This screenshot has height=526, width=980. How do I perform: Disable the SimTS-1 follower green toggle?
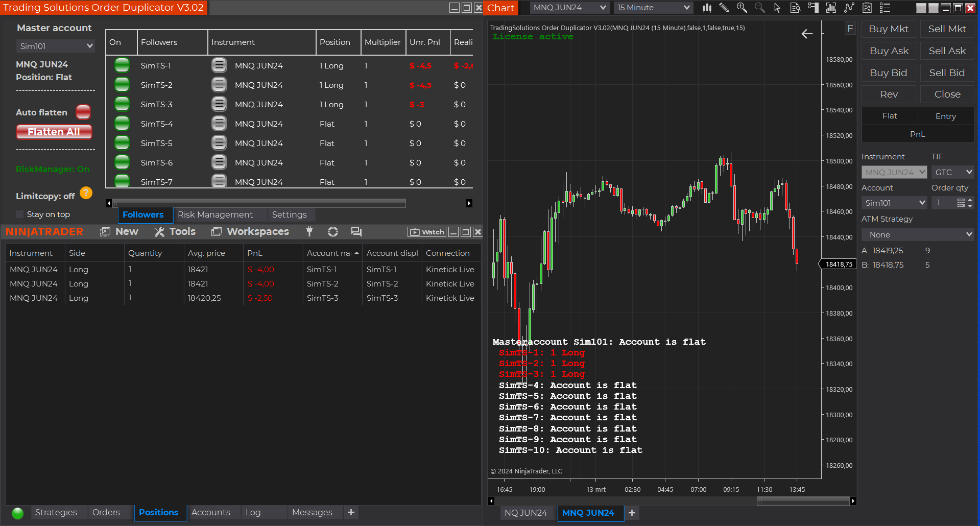(x=122, y=65)
